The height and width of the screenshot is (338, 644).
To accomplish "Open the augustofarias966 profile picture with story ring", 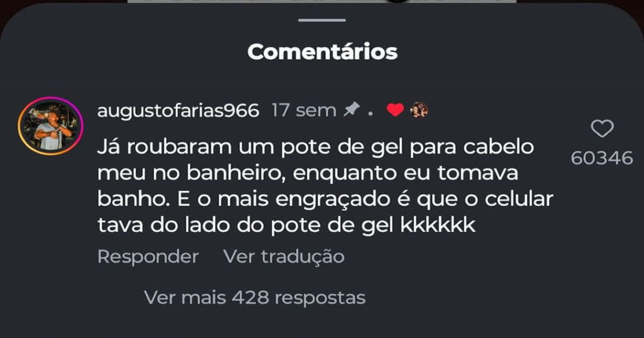I will point(50,126).
